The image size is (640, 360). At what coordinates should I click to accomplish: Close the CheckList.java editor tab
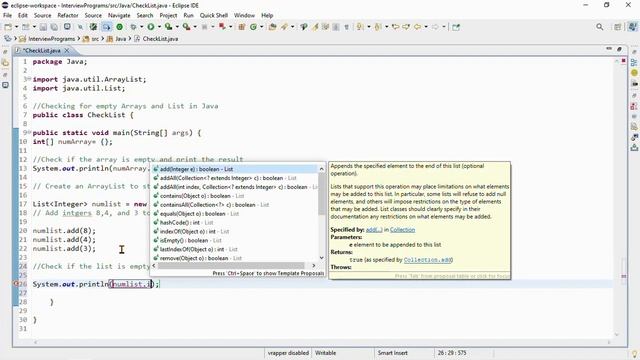click(x=67, y=50)
